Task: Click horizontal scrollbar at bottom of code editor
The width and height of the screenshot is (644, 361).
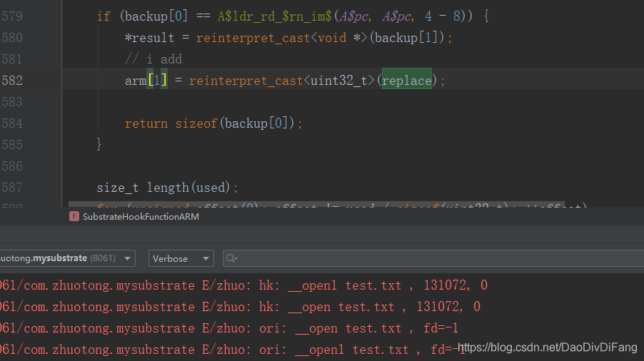Action: tap(316, 204)
